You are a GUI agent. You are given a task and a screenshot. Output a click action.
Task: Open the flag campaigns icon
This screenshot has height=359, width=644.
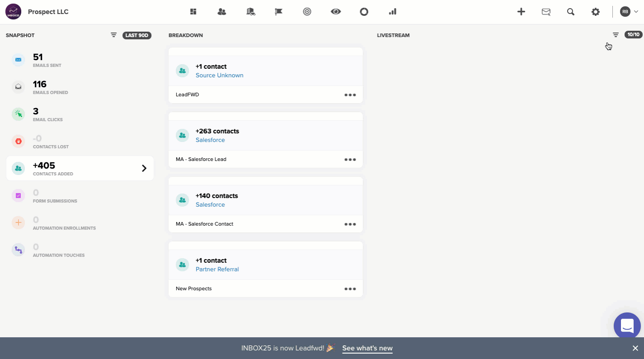[278, 12]
